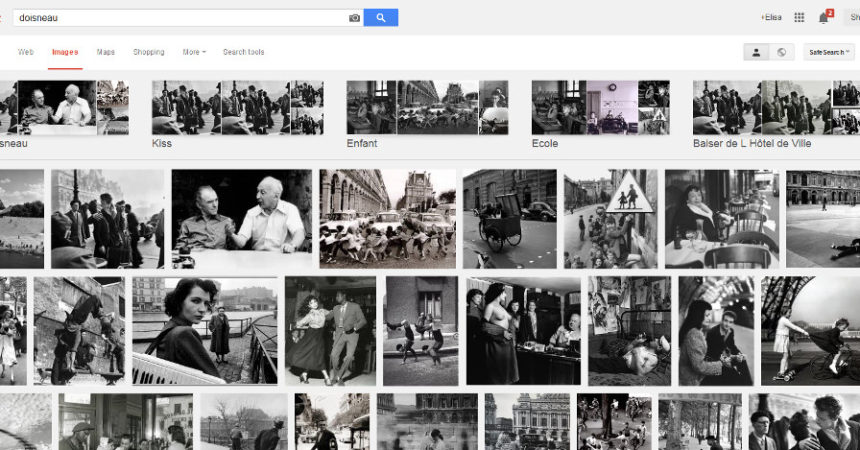Open the cart on cobblestone street photo
This screenshot has width=860, height=450.
tap(510, 219)
